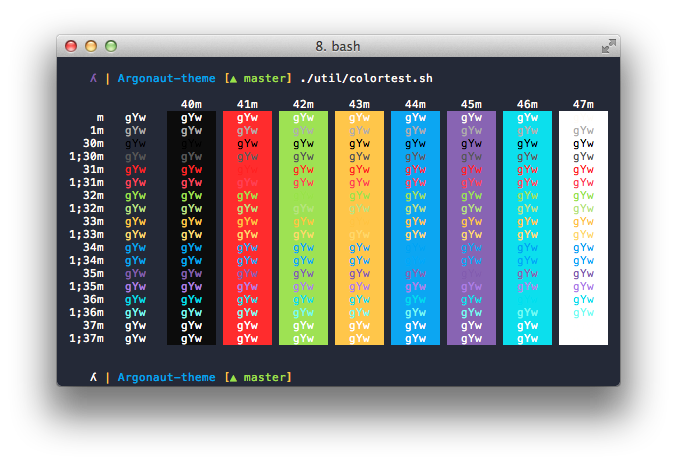Click the green 42m color column in the 32m row
The image size is (677, 465).
[x=304, y=195]
